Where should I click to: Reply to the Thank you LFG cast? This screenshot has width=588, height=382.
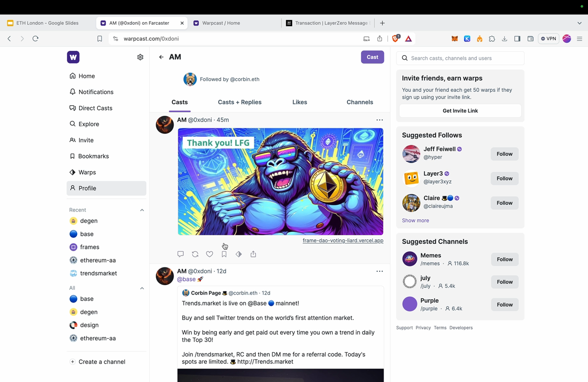181,254
